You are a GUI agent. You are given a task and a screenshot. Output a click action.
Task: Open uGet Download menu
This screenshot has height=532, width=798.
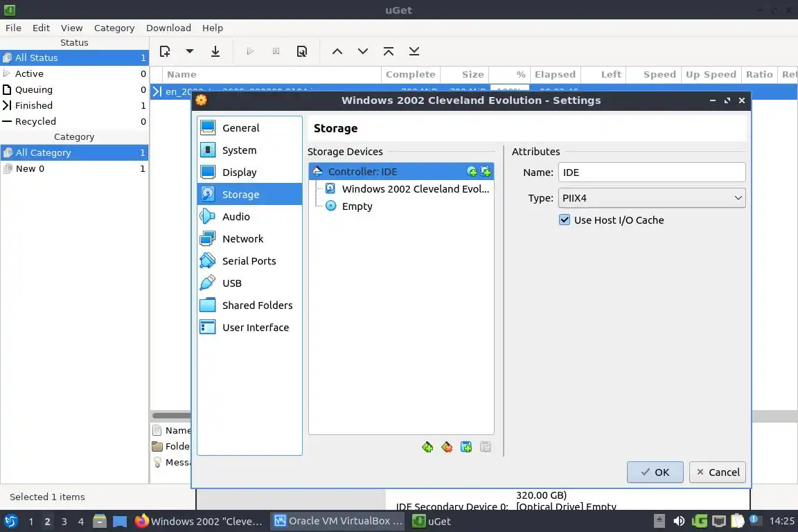click(168, 28)
